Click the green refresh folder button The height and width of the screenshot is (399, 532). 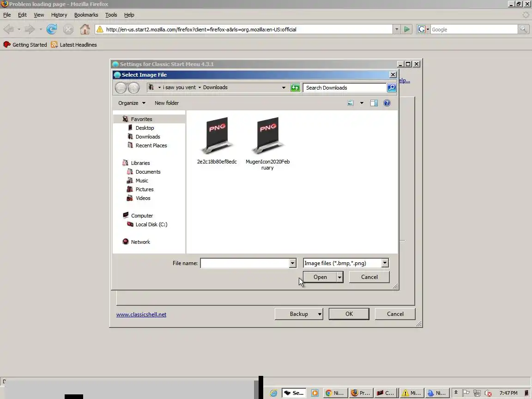(x=295, y=88)
